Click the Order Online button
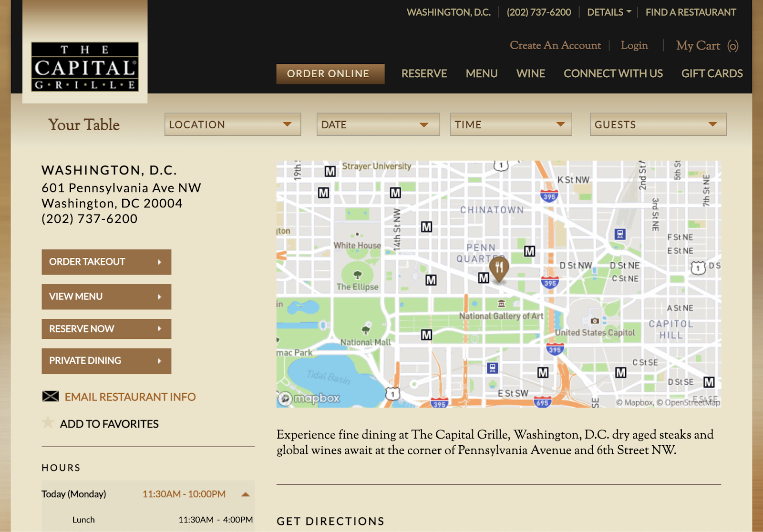The width and height of the screenshot is (763, 532). [x=330, y=74]
